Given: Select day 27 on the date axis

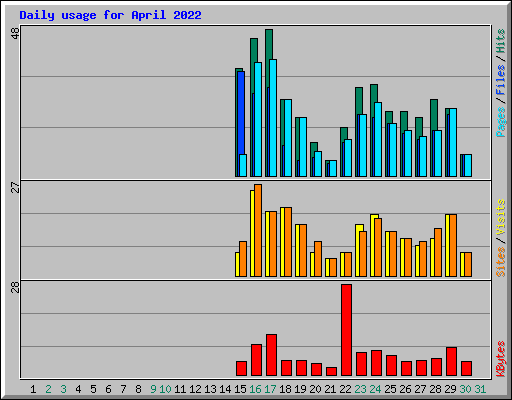Looking at the screenshot, I should click(420, 389).
